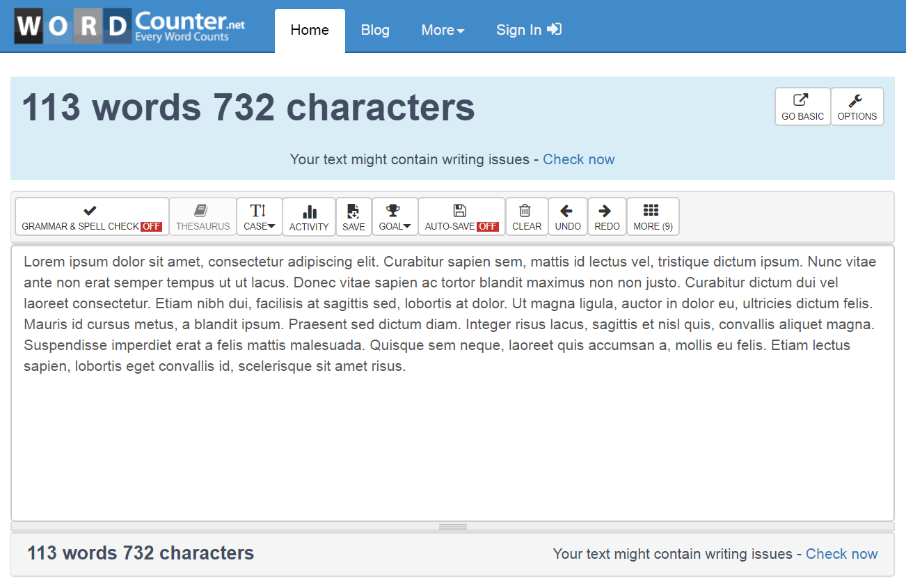Click the Redo right arrow
The image size is (906, 588).
pyautogui.click(x=606, y=210)
